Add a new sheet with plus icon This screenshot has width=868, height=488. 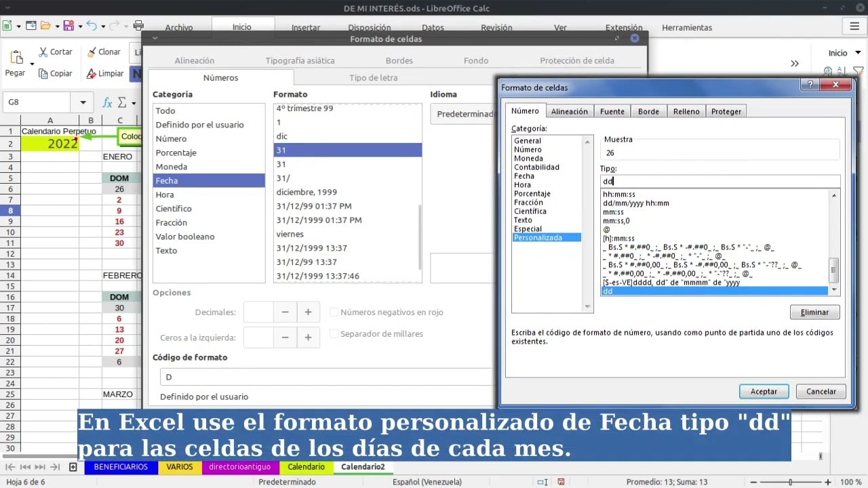tap(73, 467)
